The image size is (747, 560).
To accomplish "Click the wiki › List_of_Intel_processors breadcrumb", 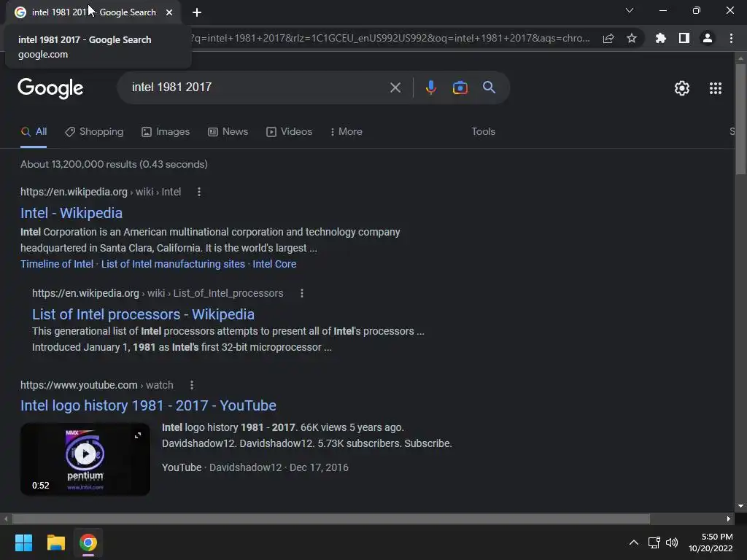I will 215,293.
